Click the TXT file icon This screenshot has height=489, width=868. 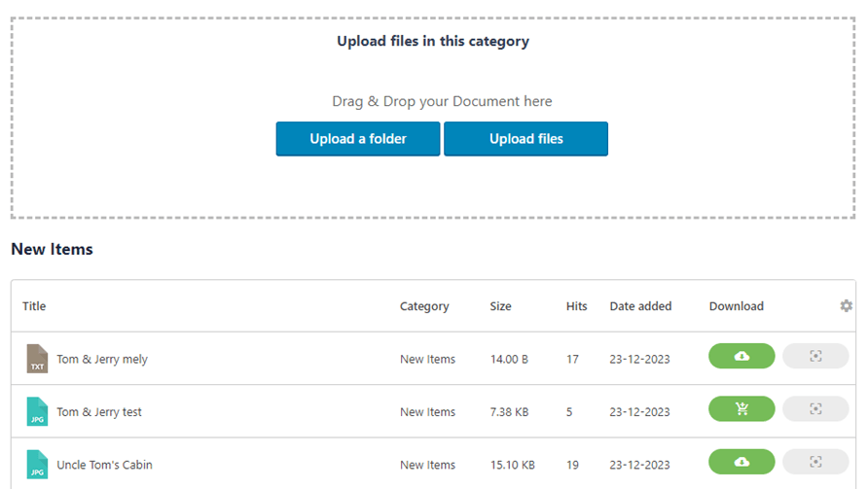coord(37,359)
